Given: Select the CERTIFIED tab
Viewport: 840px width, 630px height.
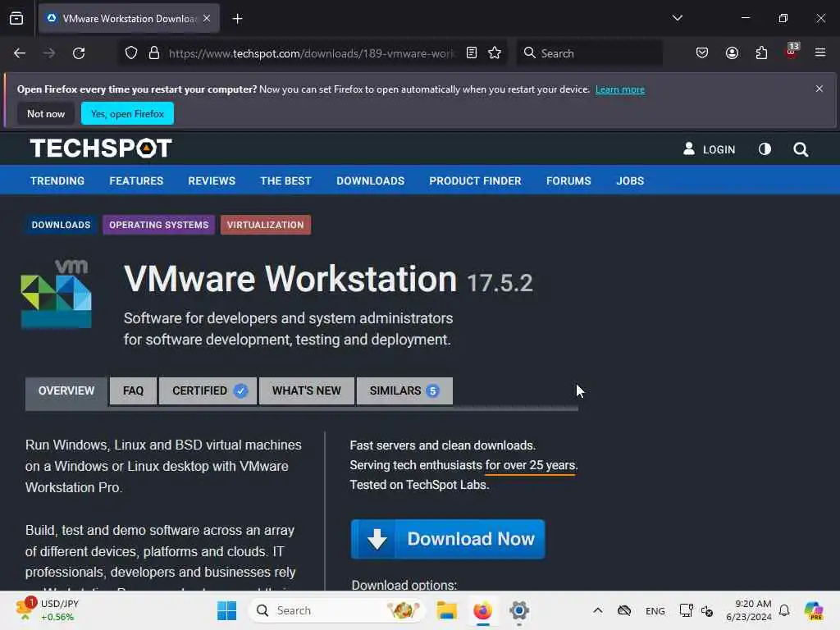Looking at the screenshot, I should tap(208, 391).
